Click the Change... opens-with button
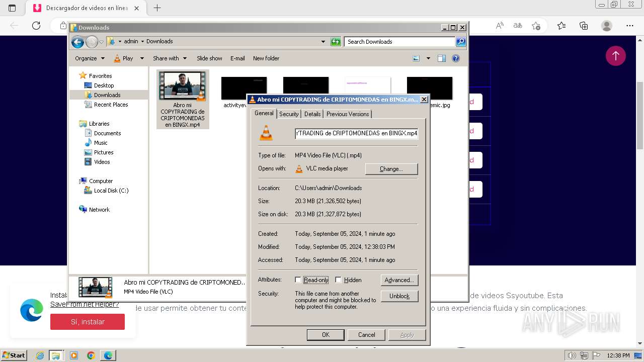644x362 pixels. 391,169
